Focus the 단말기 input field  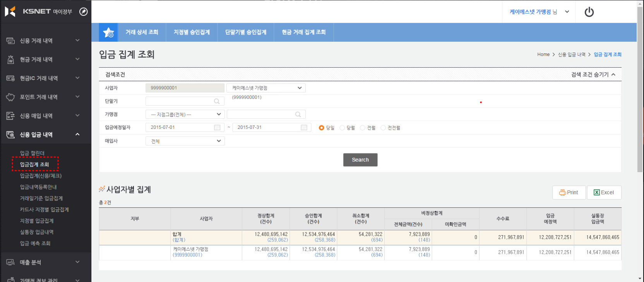coord(185,101)
